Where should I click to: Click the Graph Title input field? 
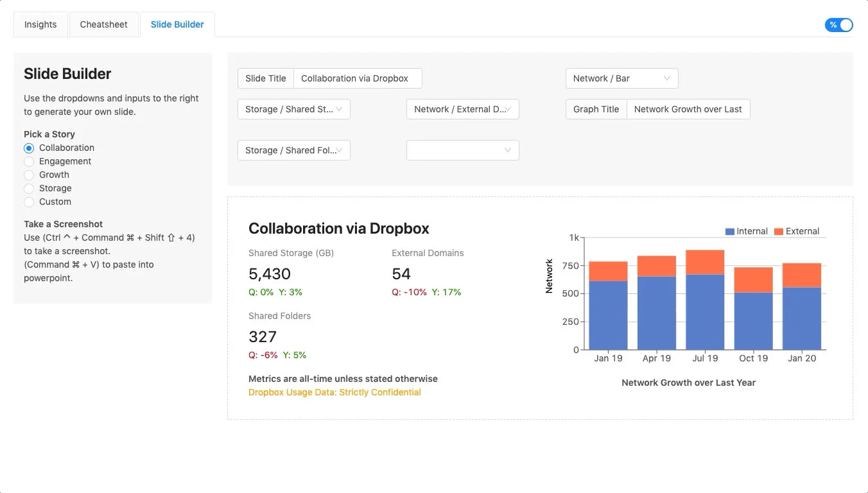(688, 109)
